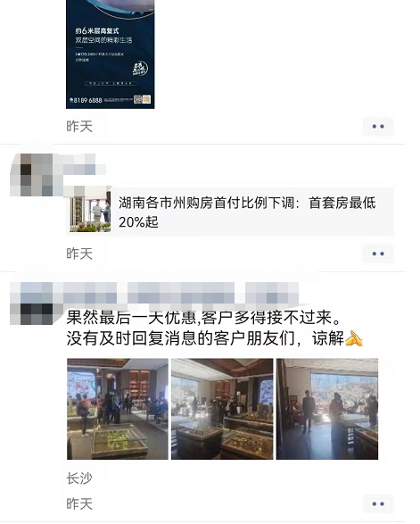View the first showroom photo on the left

tap(118, 409)
